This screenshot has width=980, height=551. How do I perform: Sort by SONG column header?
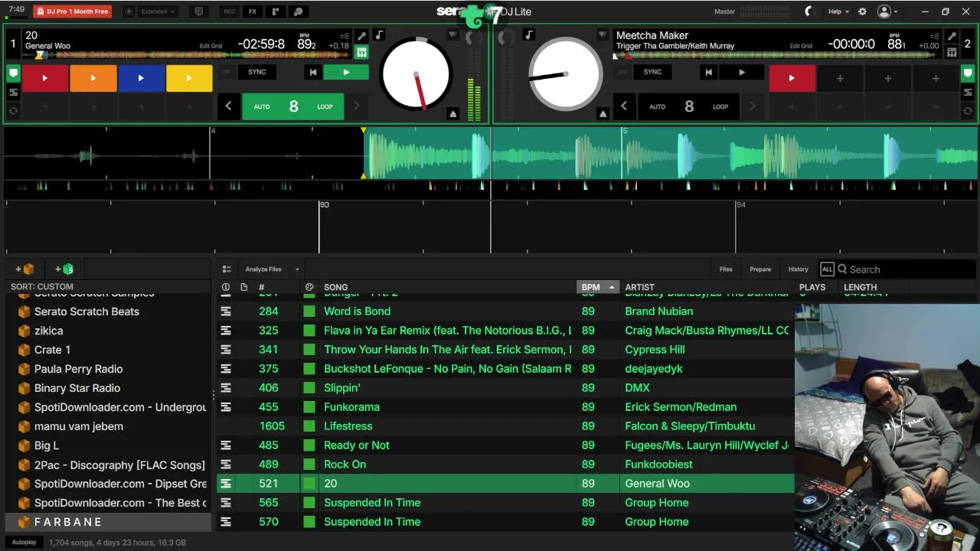[335, 288]
